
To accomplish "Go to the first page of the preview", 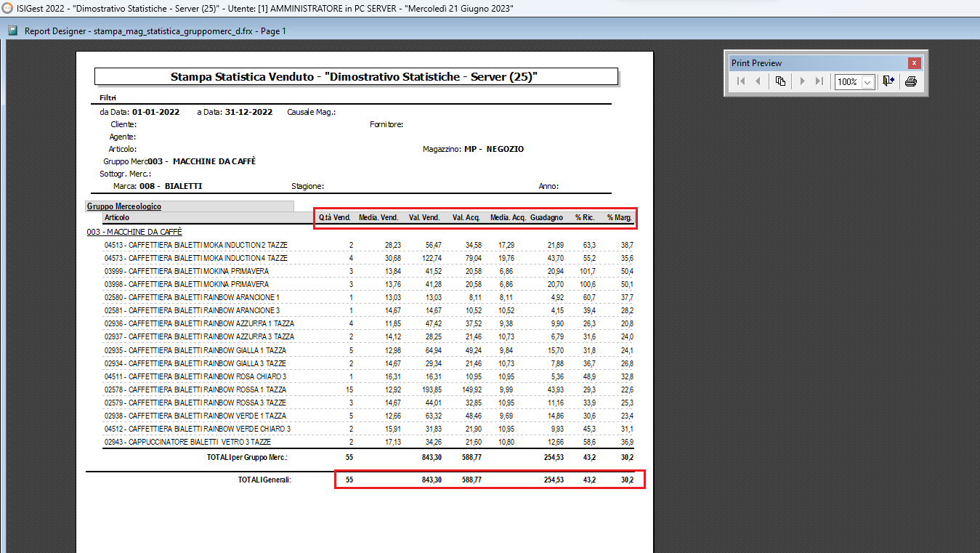I will click(x=741, y=81).
